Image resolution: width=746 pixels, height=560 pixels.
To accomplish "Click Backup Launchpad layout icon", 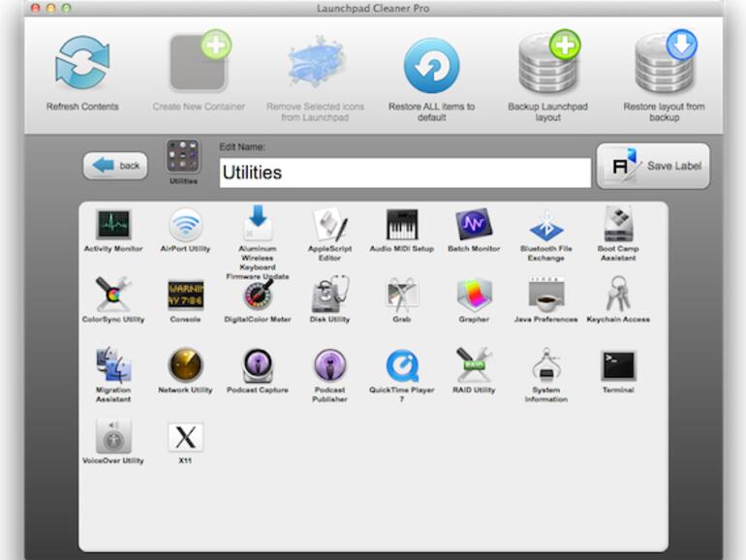I will coord(549,62).
